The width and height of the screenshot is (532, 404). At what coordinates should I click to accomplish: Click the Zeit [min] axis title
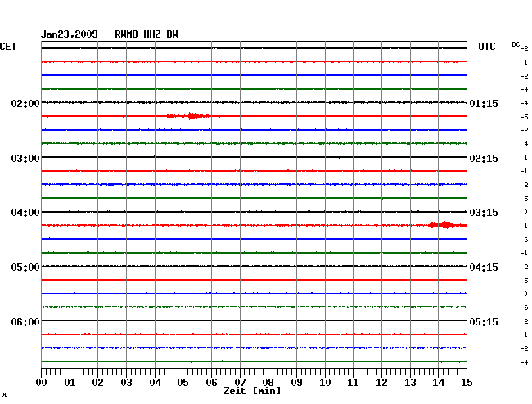click(252, 391)
